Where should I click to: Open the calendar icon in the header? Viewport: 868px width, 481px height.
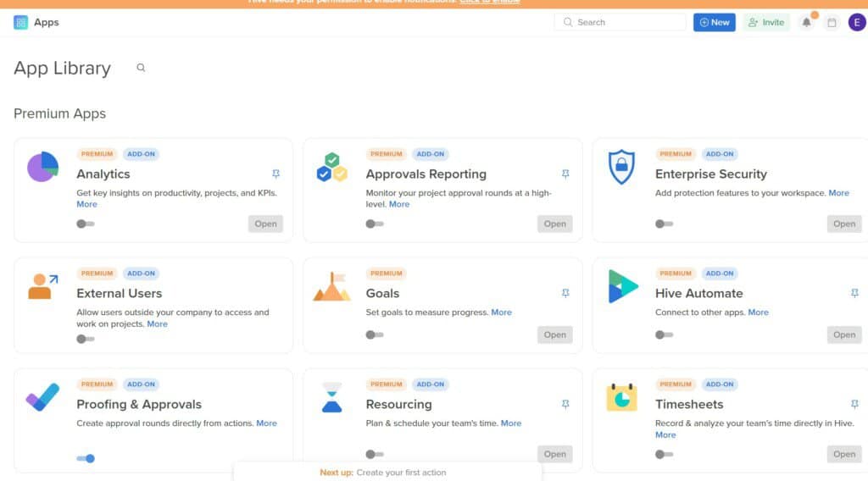832,23
